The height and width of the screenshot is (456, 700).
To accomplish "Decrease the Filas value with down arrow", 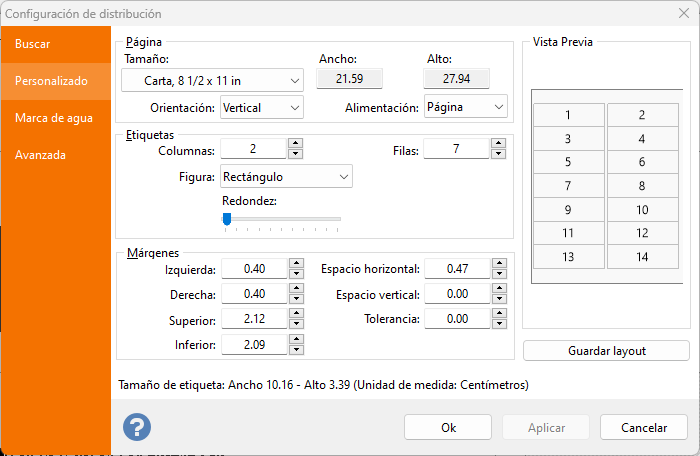I will tap(498, 154).
